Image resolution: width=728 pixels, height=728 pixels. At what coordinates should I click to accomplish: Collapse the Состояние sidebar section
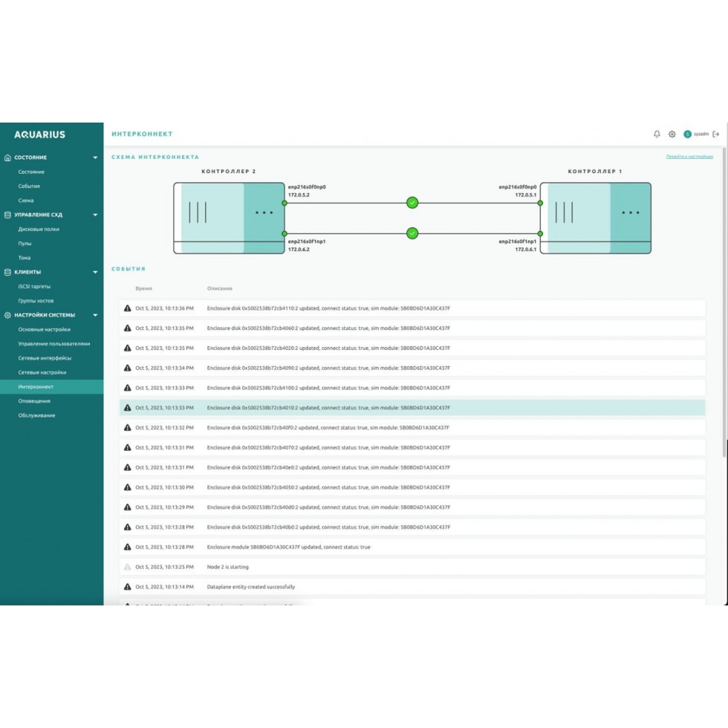[95, 157]
